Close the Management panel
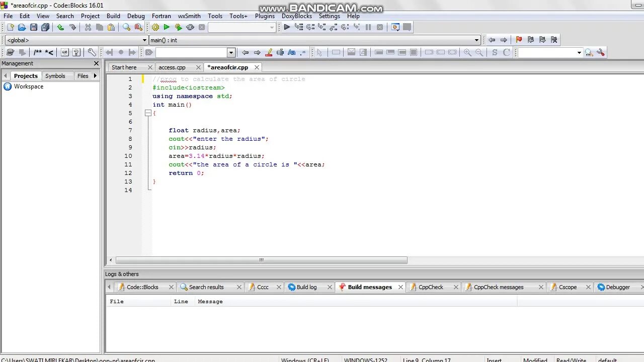Image resolution: width=644 pixels, height=362 pixels. click(96, 63)
